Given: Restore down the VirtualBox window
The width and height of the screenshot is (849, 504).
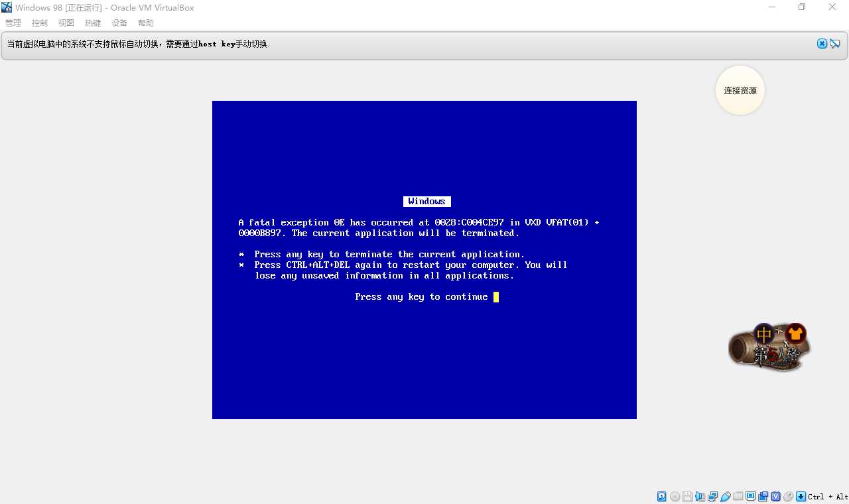Looking at the screenshot, I should (x=802, y=7).
